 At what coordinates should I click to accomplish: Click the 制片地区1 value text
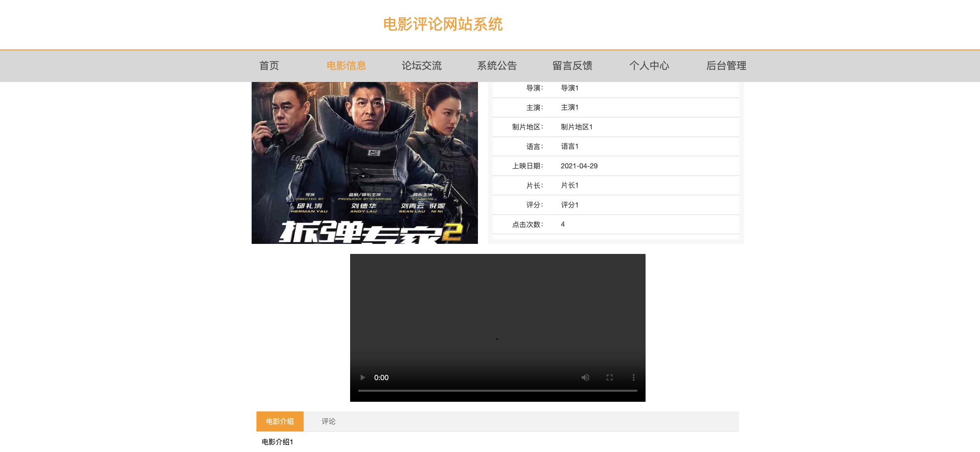[577, 127]
